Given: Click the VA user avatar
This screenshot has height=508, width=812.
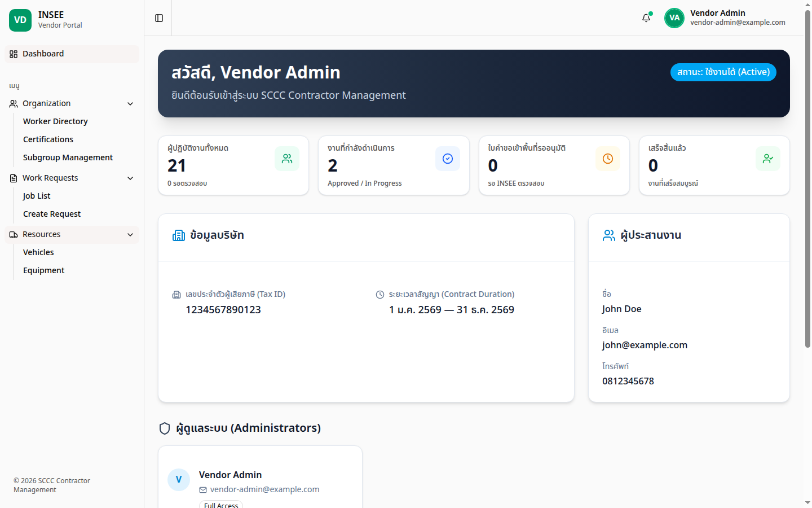Looking at the screenshot, I should [674, 18].
